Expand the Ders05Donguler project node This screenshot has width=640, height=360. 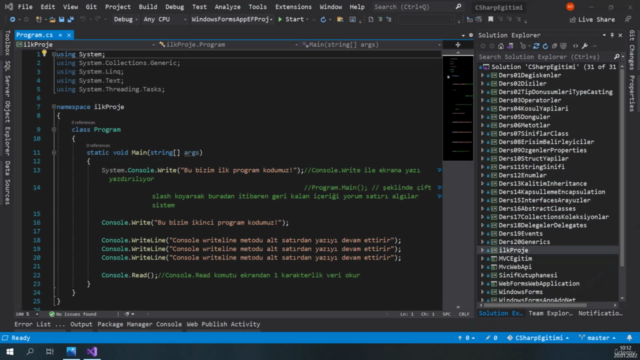click(x=482, y=117)
